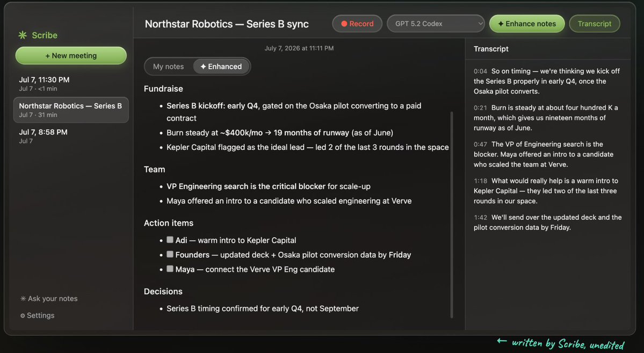Click the notes vertical scrollbar
The height and width of the screenshot is (353, 644).
tap(452, 214)
